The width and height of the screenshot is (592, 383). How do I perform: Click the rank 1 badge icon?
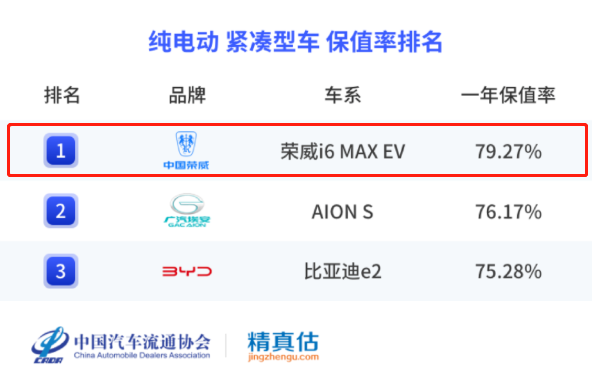61,150
